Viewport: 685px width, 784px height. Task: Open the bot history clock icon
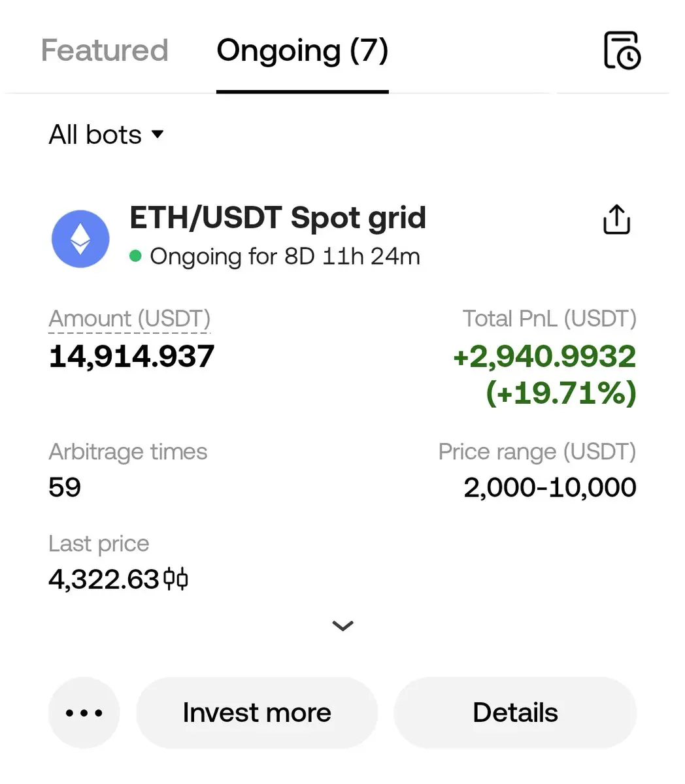pyautogui.click(x=622, y=50)
